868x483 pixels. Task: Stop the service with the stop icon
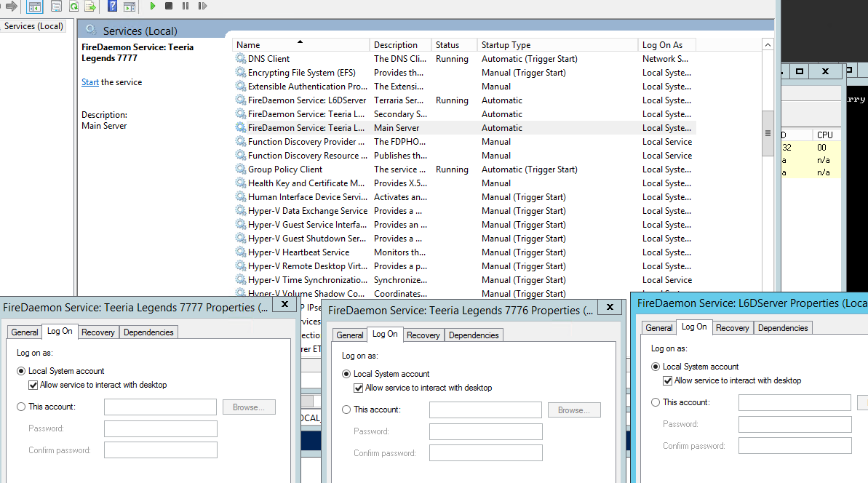pyautogui.click(x=170, y=7)
